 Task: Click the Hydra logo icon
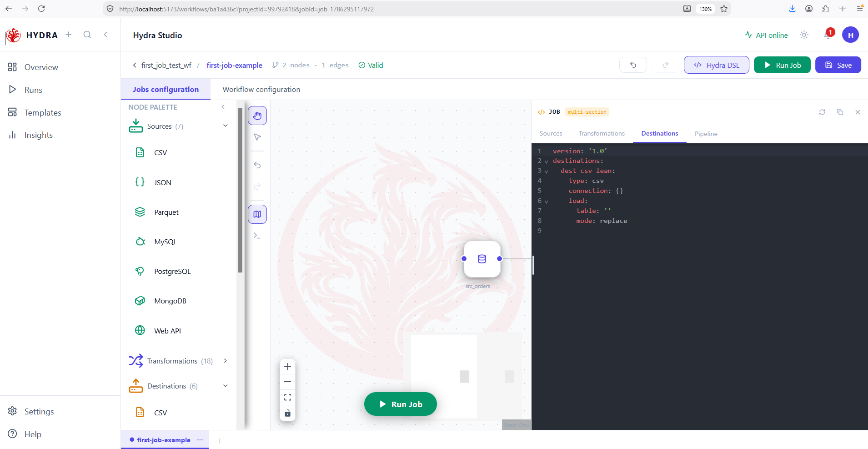coord(14,35)
